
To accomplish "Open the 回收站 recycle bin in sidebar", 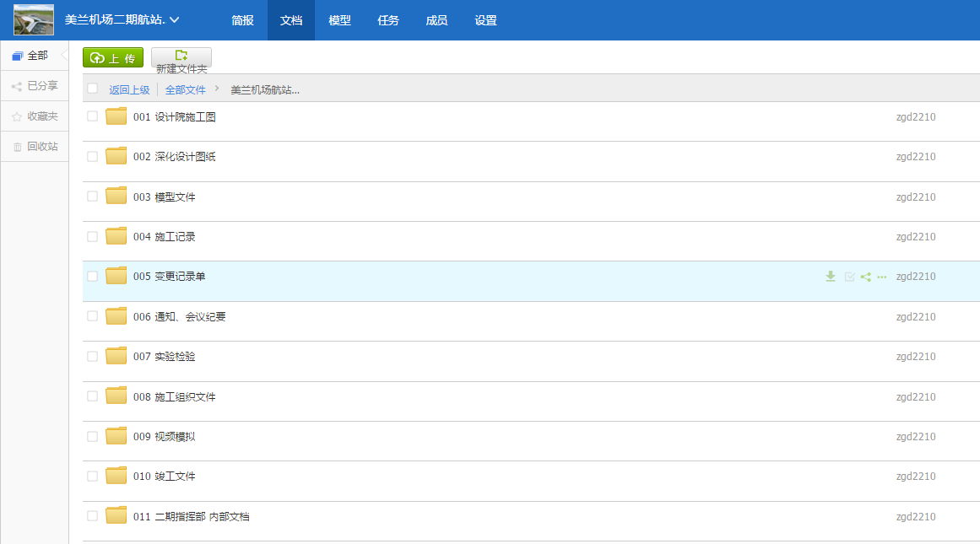I will [x=35, y=147].
